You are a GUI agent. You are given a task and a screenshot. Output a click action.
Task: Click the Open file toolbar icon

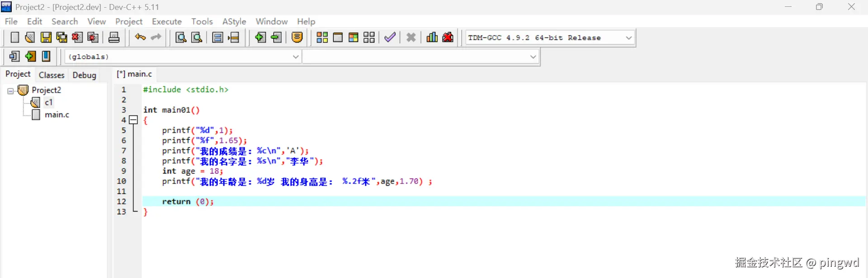pos(30,38)
